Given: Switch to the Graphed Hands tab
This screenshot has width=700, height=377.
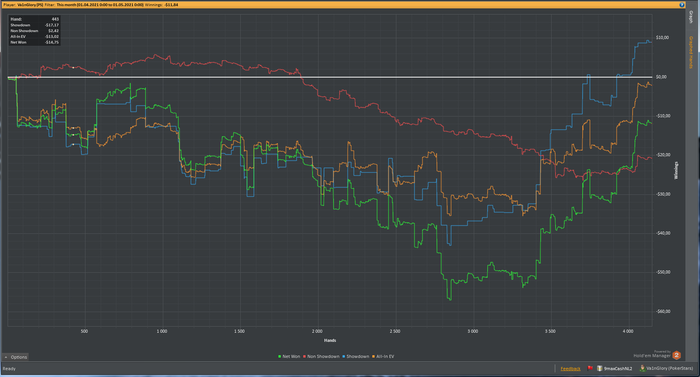Looking at the screenshot, I should coord(691,52).
